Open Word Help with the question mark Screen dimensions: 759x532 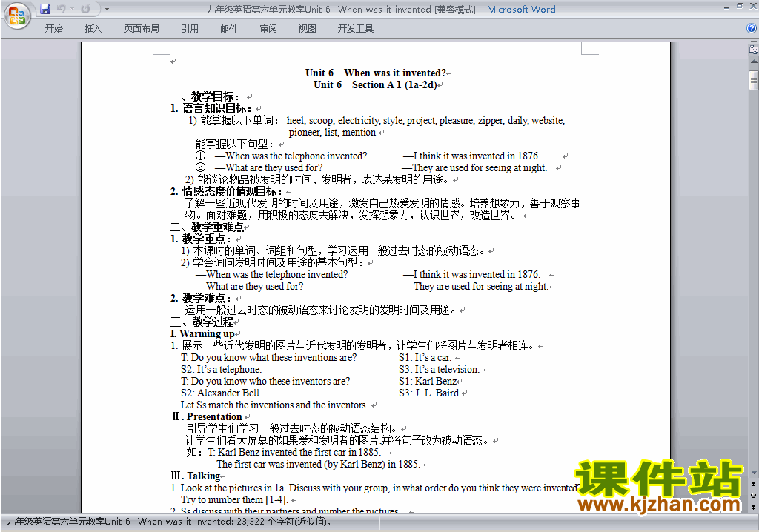tap(752, 29)
